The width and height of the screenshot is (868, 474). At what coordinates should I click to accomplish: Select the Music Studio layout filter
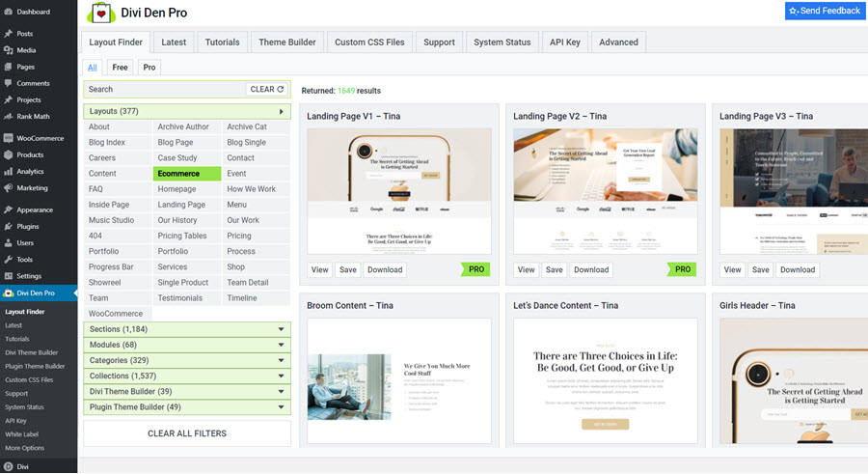pyautogui.click(x=118, y=220)
